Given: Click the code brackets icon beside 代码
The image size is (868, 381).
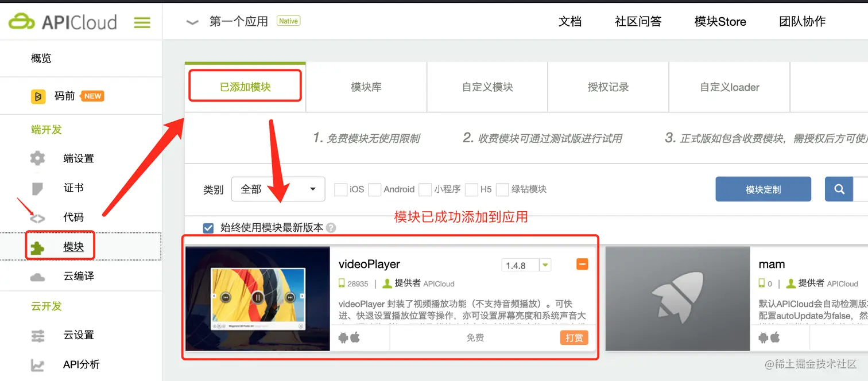Looking at the screenshot, I should [x=37, y=218].
